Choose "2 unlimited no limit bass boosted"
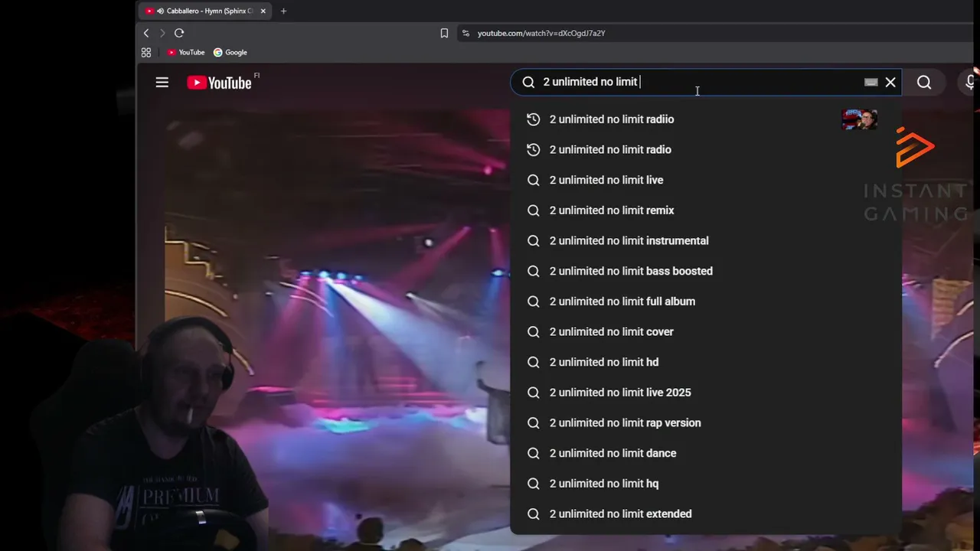The image size is (980, 551). (706, 271)
